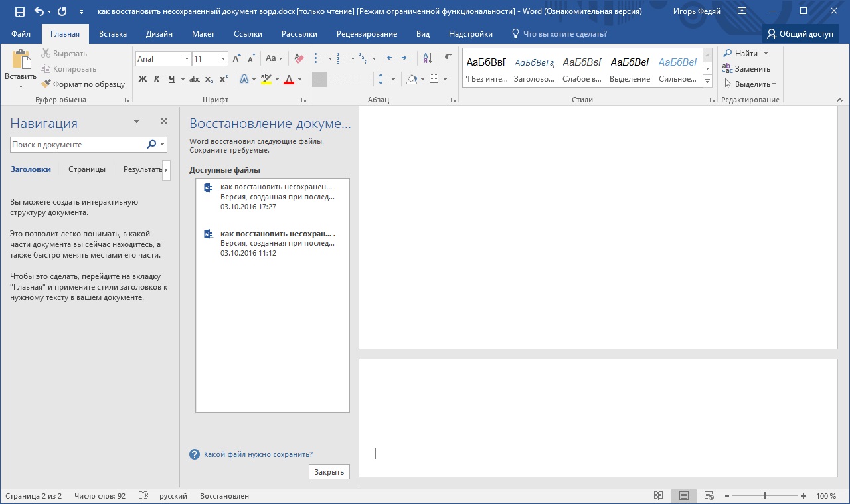Click the numbered list icon

tap(341, 59)
